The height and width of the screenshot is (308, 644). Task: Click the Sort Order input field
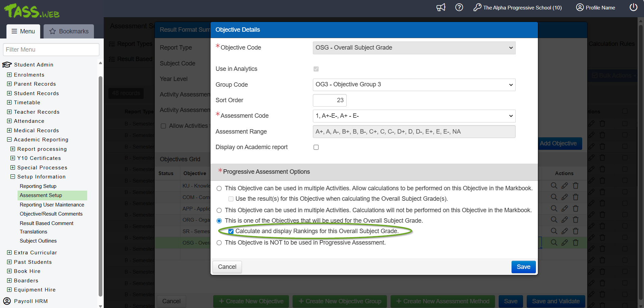pos(329,101)
